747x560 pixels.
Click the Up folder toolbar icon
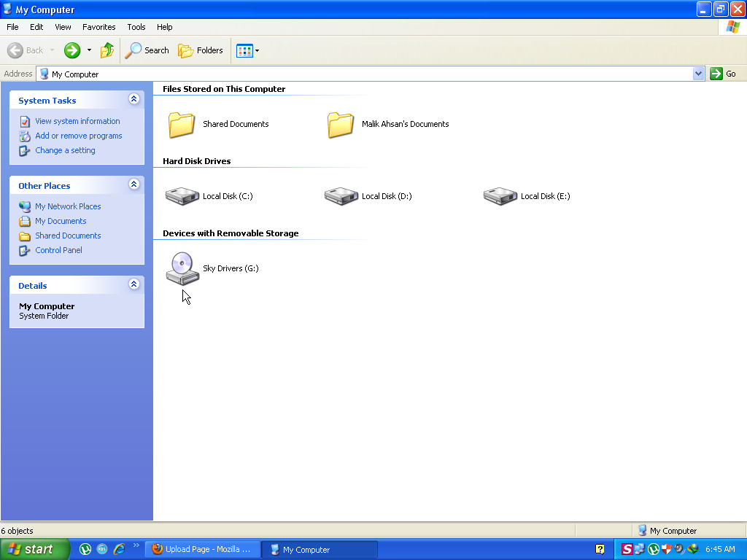tap(107, 50)
